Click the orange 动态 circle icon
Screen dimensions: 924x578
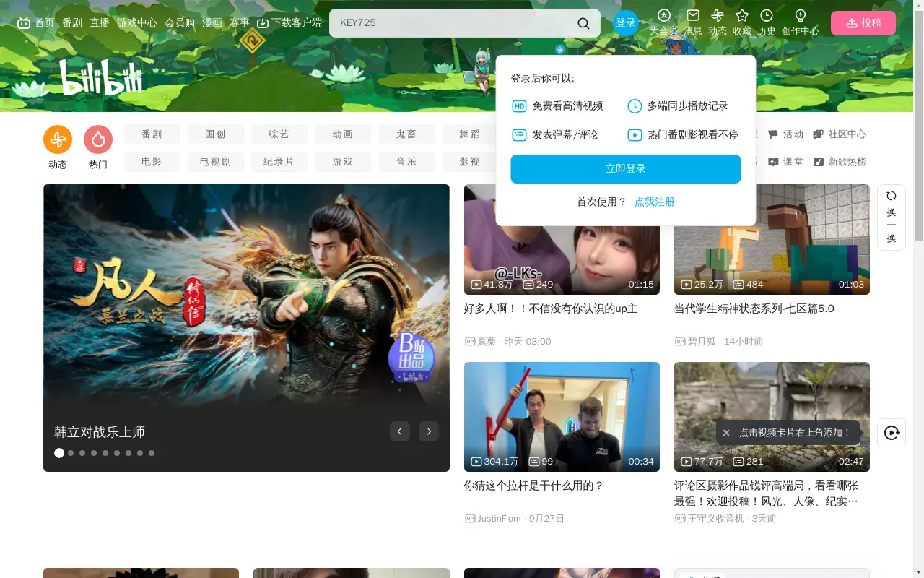[58, 139]
